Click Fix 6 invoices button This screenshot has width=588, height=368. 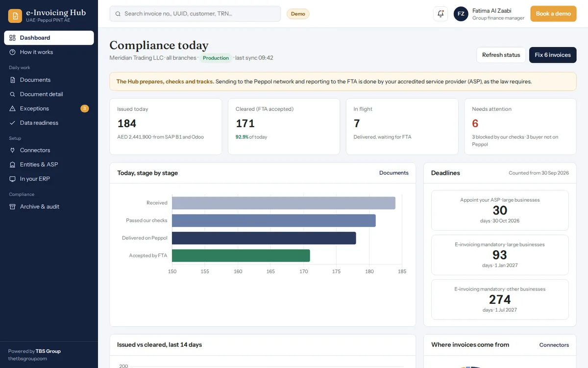click(x=553, y=55)
